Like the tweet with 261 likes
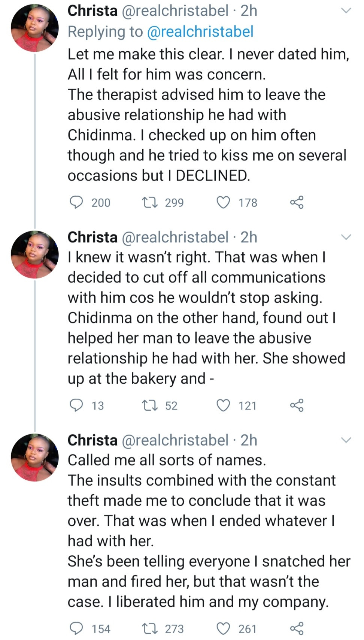364x640 pixels. pyautogui.click(x=224, y=628)
